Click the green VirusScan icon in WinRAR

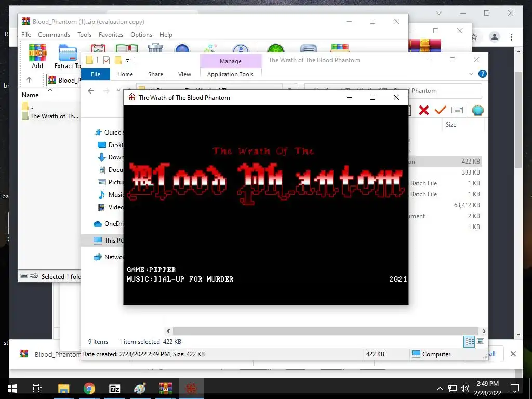275,48
